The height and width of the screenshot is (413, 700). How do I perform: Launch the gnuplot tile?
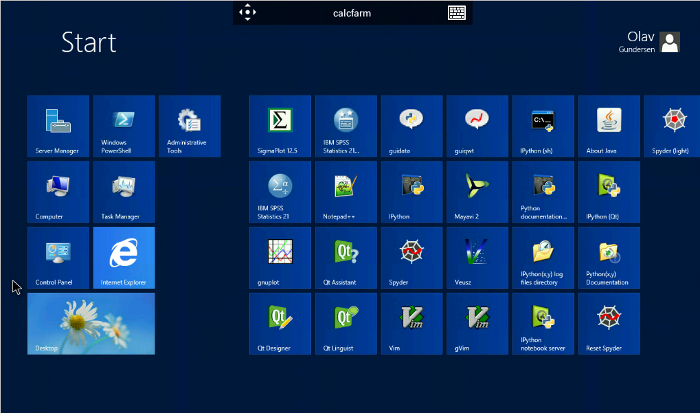pyautogui.click(x=280, y=258)
